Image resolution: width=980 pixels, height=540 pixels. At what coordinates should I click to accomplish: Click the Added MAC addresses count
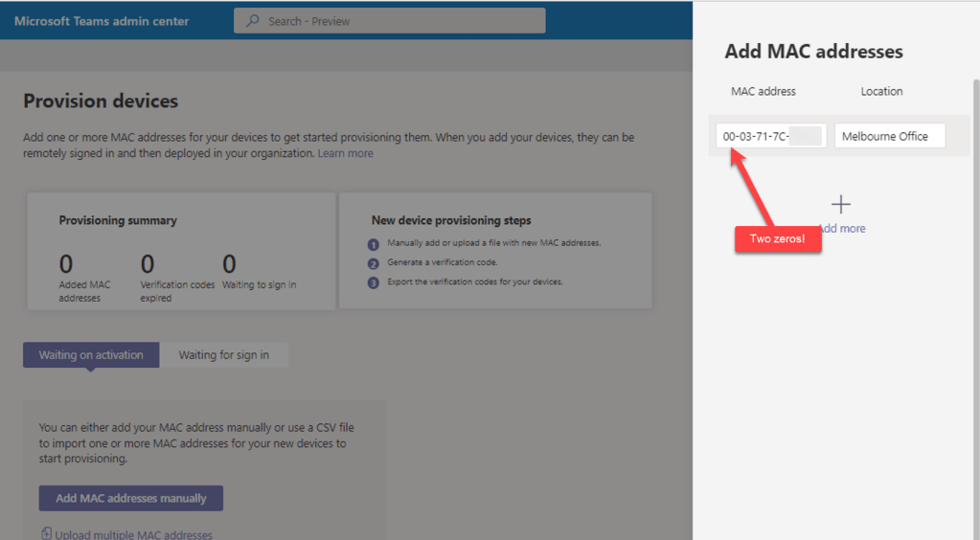[x=66, y=264]
